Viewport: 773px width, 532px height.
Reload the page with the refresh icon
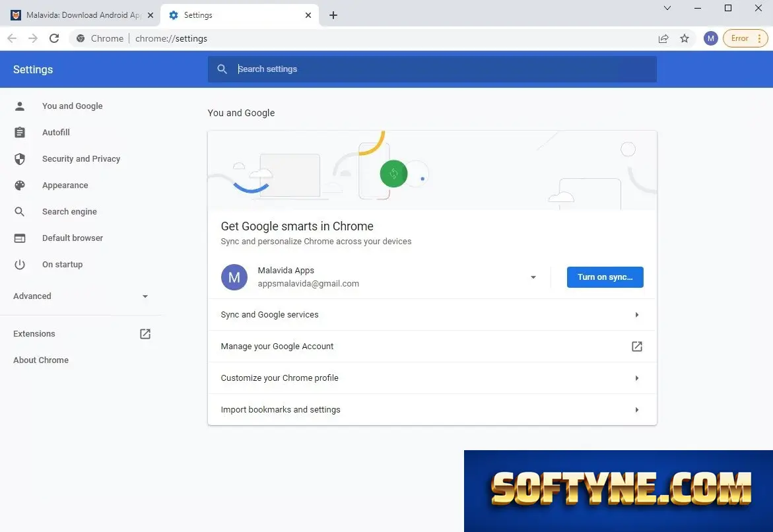pyautogui.click(x=54, y=38)
